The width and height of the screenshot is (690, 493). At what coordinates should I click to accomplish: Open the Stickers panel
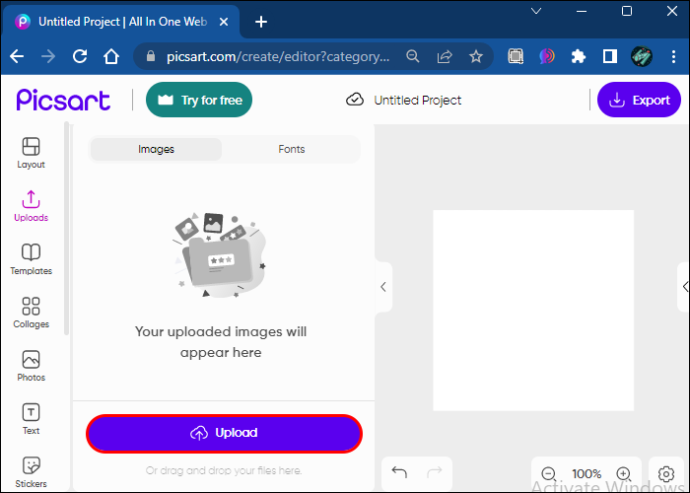click(x=31, y=472)
